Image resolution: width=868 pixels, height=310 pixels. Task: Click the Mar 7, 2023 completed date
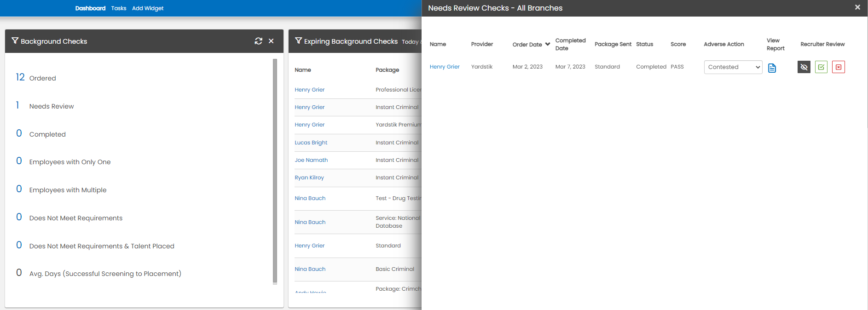570,67
